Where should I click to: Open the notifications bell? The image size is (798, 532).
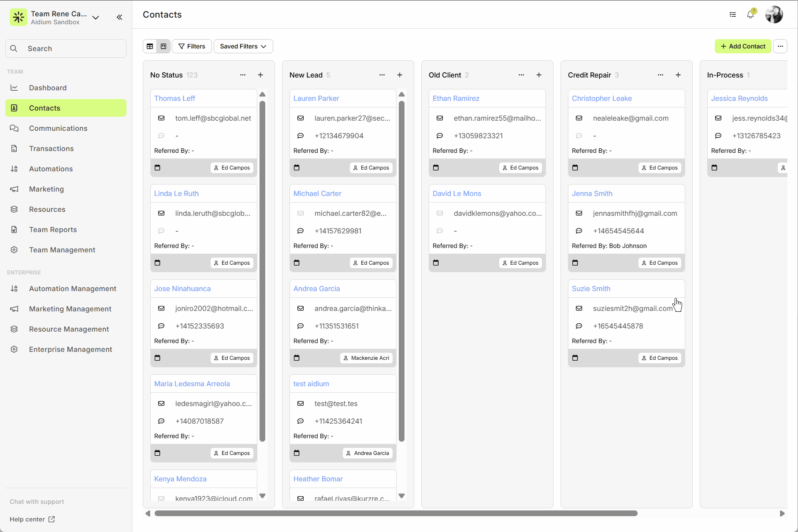point(750,15)
